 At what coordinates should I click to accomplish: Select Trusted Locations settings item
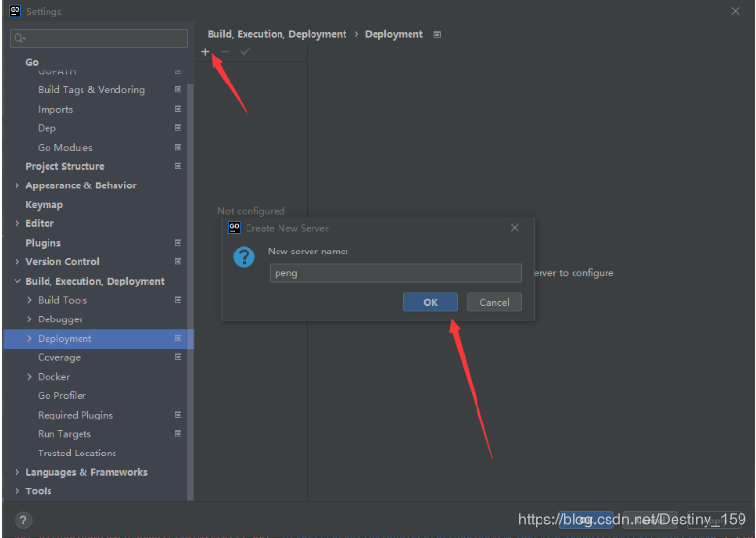point(77,454)
